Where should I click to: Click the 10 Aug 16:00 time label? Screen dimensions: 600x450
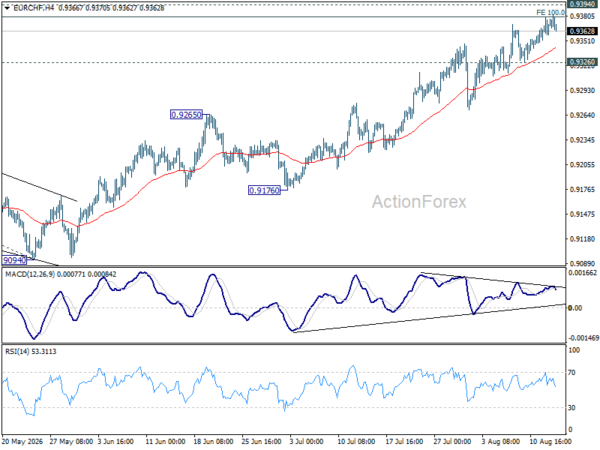tap(550, 441)
